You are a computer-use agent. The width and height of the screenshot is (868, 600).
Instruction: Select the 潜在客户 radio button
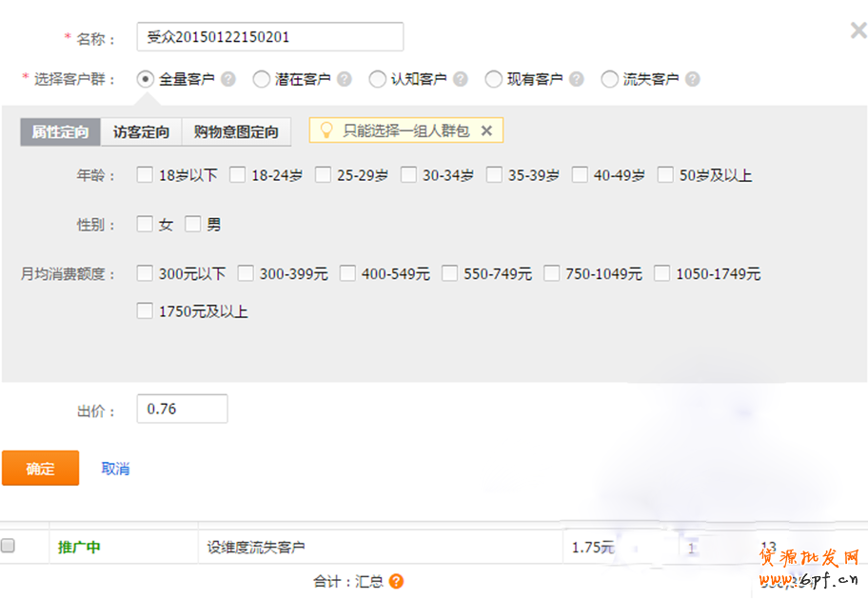[x=262, y=80]
